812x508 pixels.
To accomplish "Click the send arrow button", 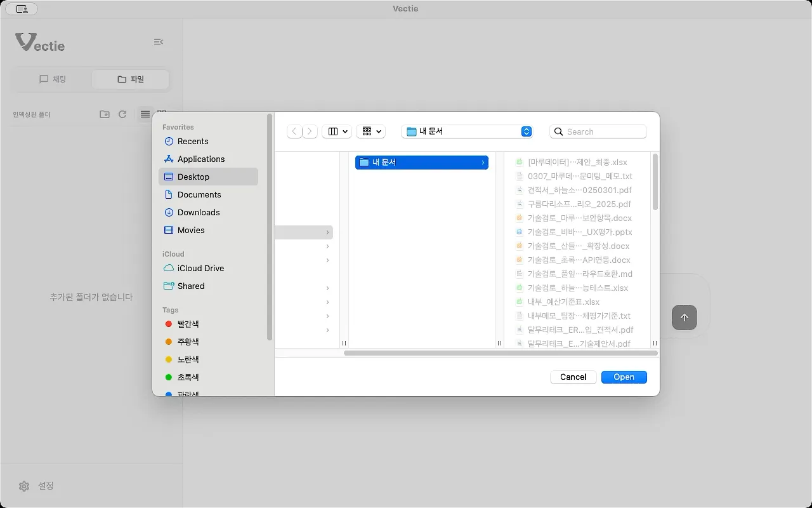I will (684, 317).
